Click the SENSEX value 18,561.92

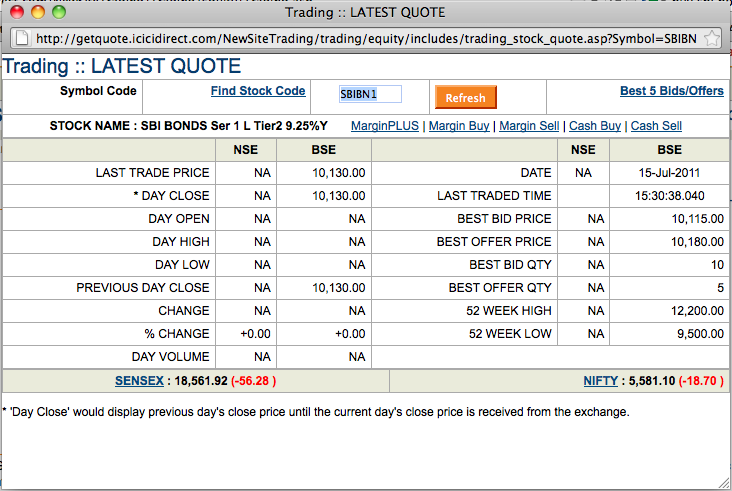[201, 381]
